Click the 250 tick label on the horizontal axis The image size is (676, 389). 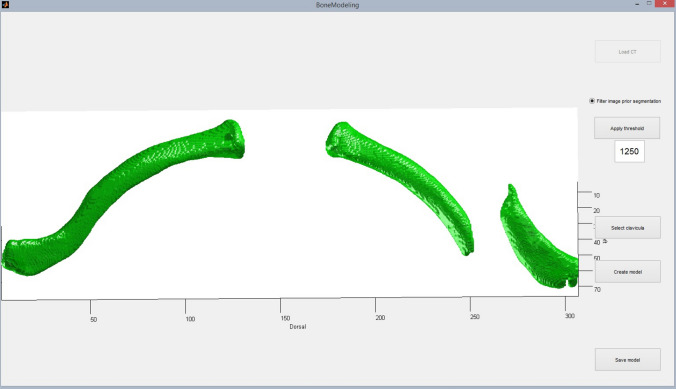(x=475, y=317)
